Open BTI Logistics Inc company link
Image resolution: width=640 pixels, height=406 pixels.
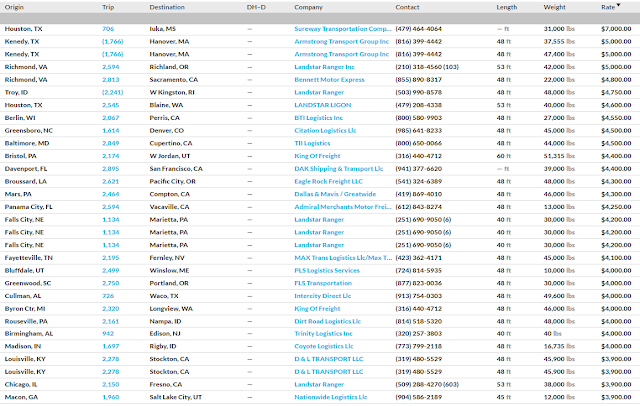tap(318, 118)
